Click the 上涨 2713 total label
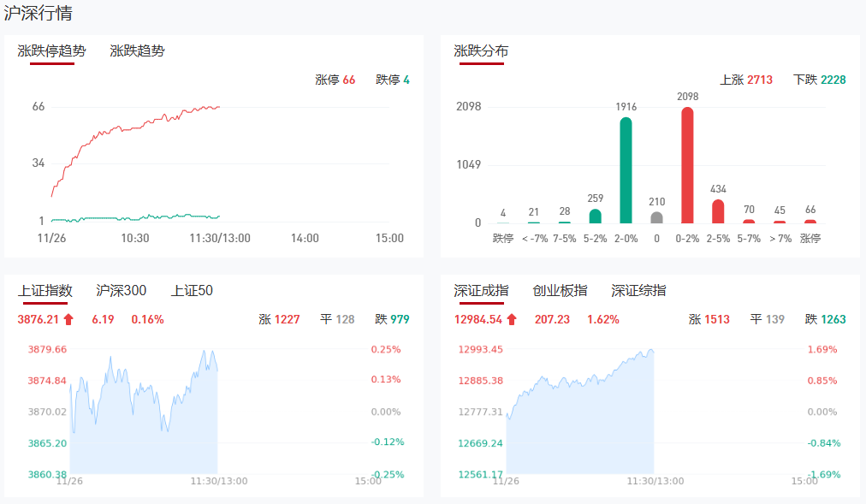The height and width of the screenshot is (504, 866). pos(746,80)
